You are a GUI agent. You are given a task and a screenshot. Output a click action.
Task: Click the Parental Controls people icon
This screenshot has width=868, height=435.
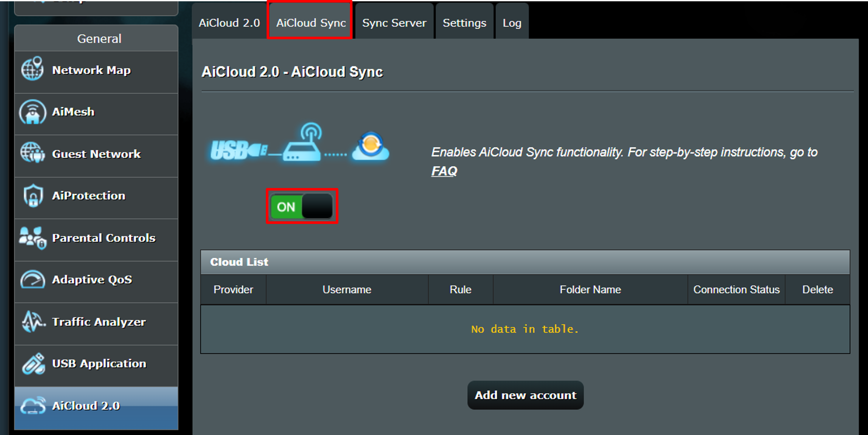pyautogui.click(x=33, y=238)
